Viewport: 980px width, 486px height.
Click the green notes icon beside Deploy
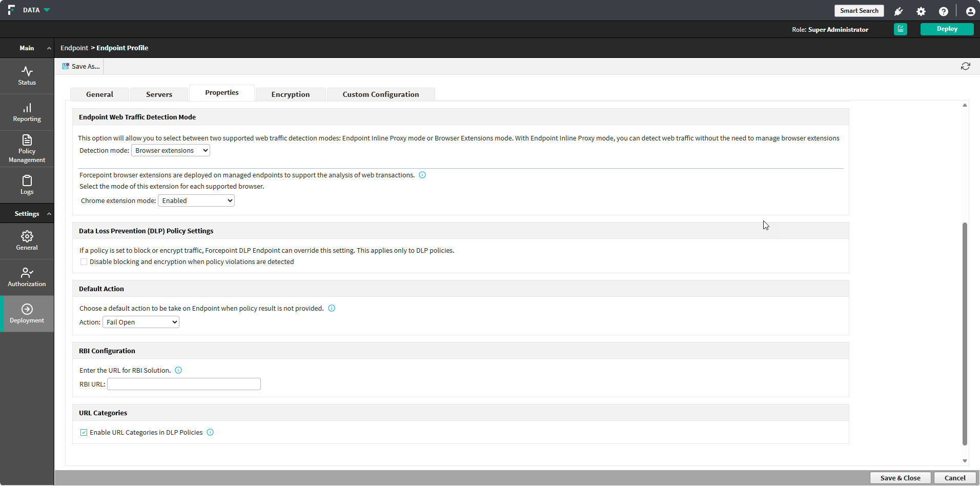[x=901, y=29]
